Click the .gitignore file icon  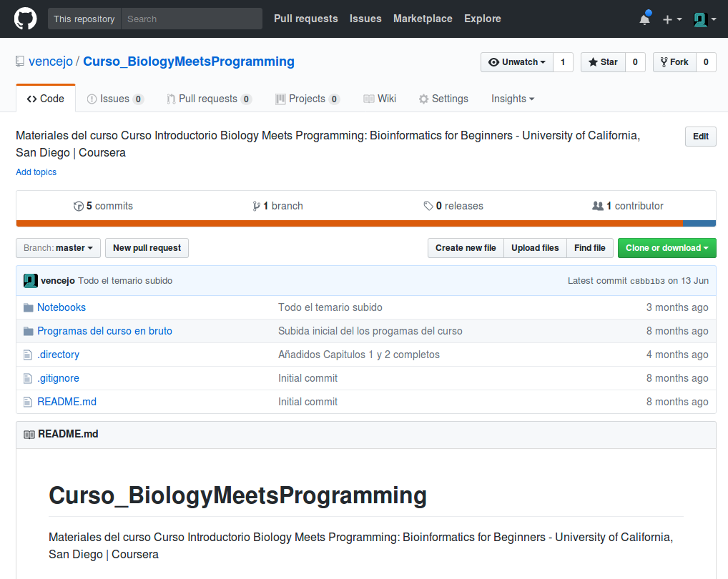pyautogui.click(x=28, y=379)
